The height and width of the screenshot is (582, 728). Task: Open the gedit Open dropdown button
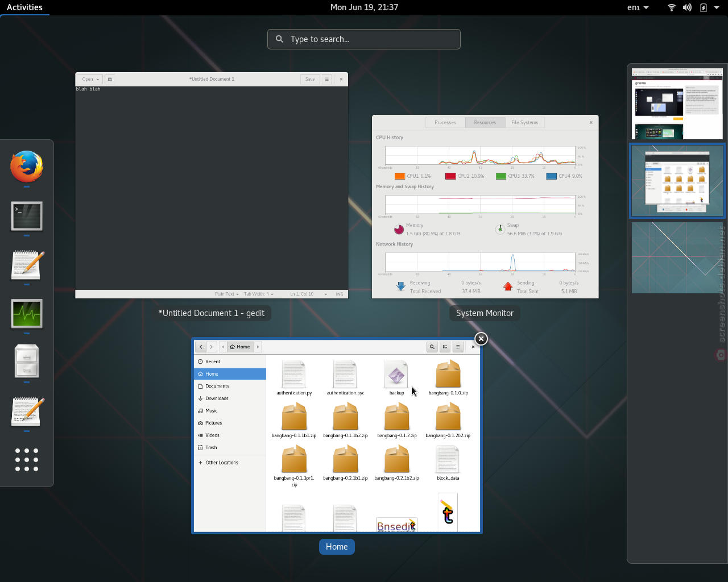(x=90, y=79)
